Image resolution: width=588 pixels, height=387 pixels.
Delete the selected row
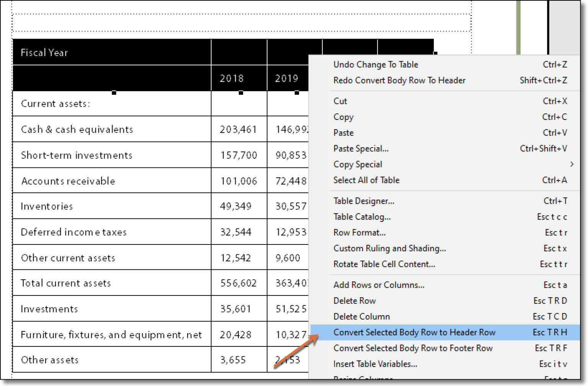pos(354,300)
